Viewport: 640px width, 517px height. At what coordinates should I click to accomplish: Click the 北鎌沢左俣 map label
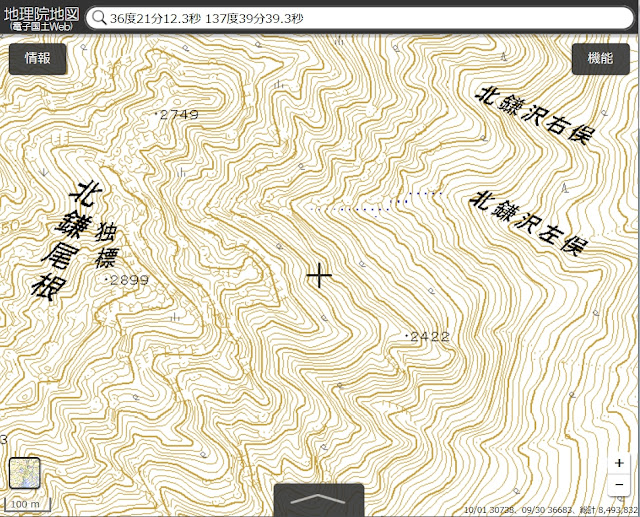(x=529, y=223)
